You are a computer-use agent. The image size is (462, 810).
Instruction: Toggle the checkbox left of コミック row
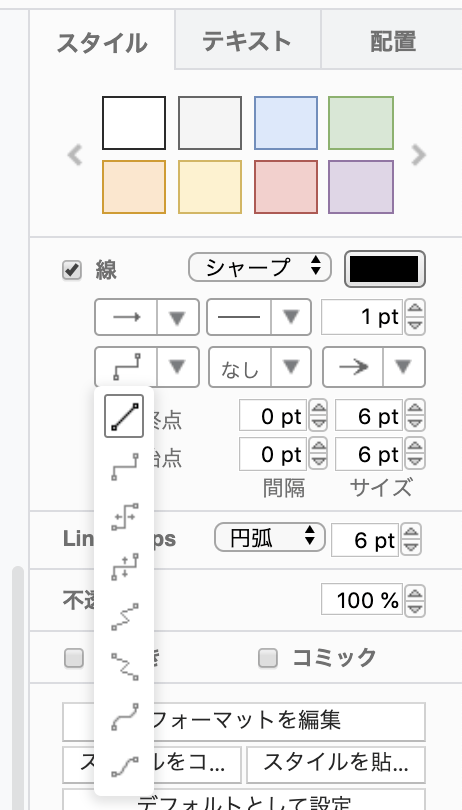tap(73, 658)
